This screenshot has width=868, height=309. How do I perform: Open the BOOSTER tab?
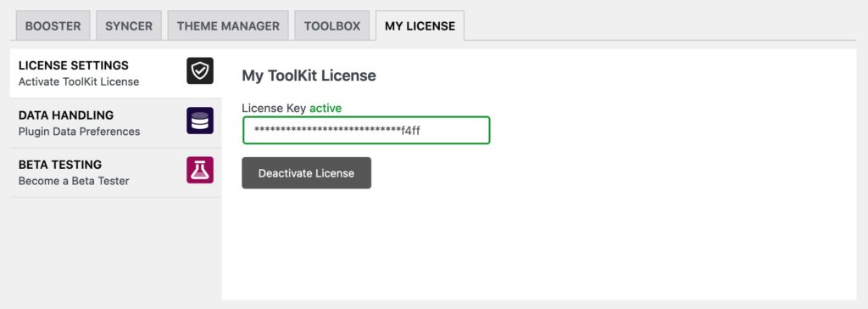[53, 25]
